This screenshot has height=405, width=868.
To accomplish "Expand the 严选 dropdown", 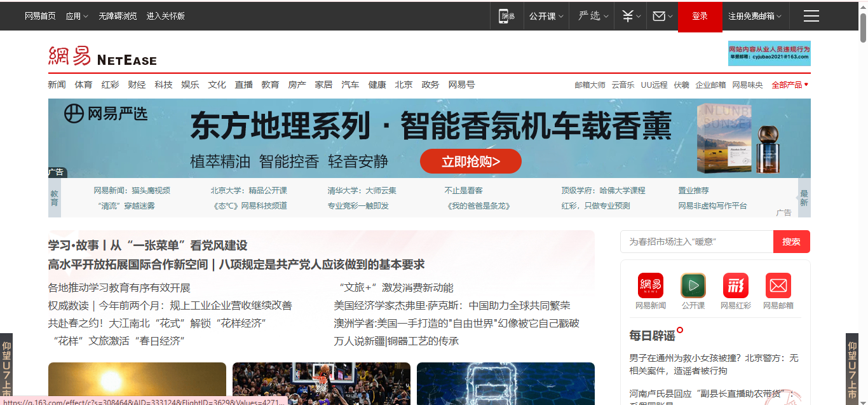I will pos(593,16).
